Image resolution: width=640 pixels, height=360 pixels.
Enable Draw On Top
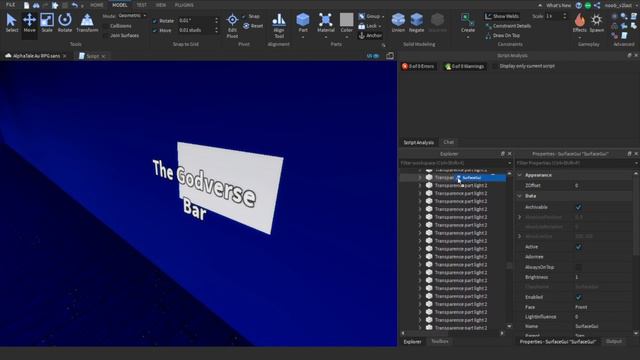(x=502, y=36)
